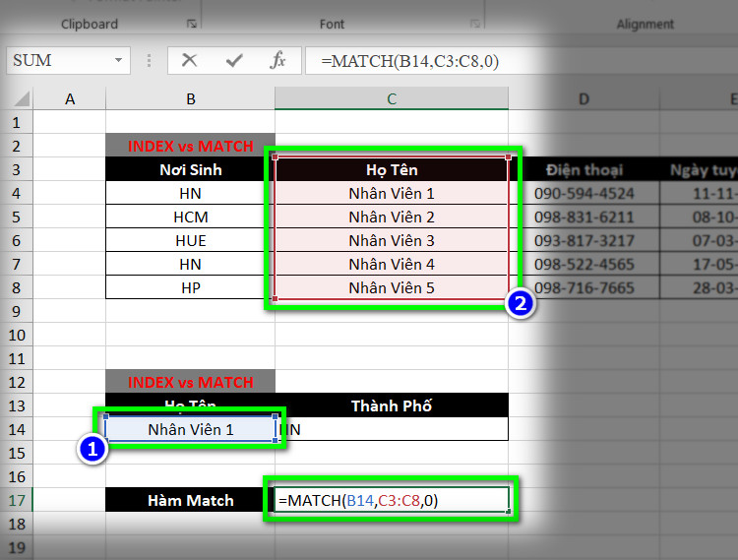Click 'Thành Phố' header cell

[392, 405]
